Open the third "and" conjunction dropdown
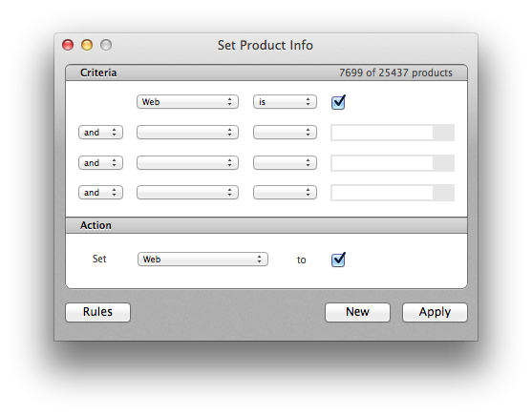Image resolution: width=532 pixels, height=416 pixels. (100, 192)
